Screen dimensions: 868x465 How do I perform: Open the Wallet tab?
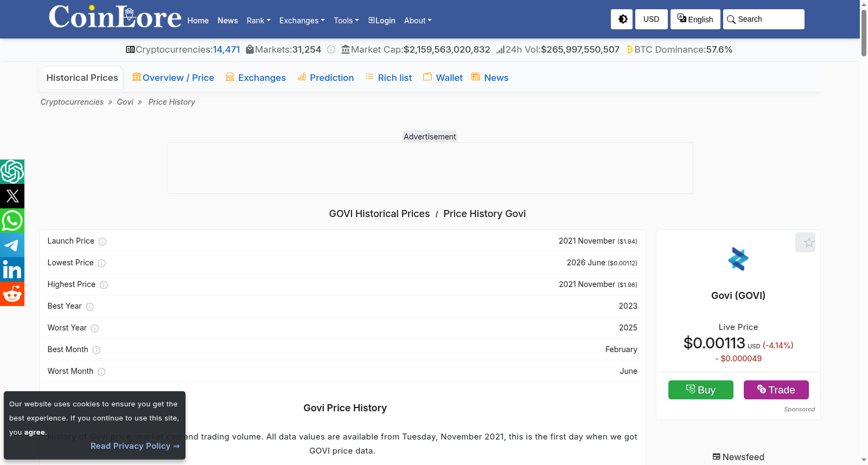click(443, 78)
